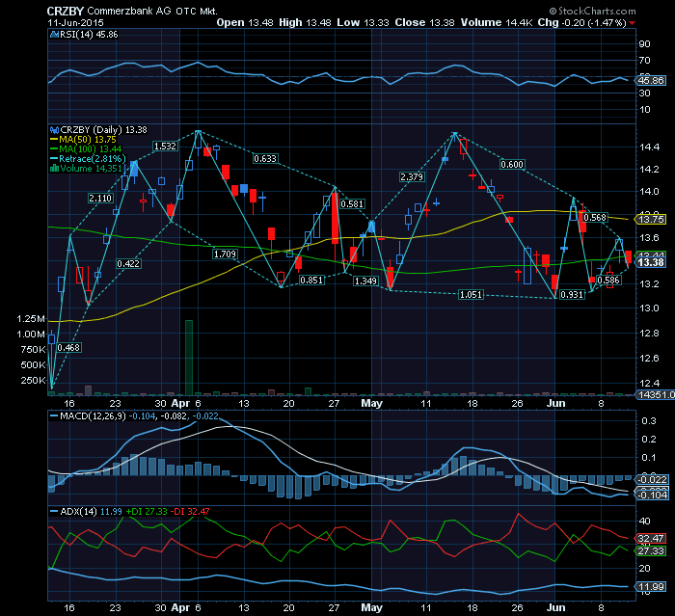Click the 14.4 price axis label

coord(649,147)
